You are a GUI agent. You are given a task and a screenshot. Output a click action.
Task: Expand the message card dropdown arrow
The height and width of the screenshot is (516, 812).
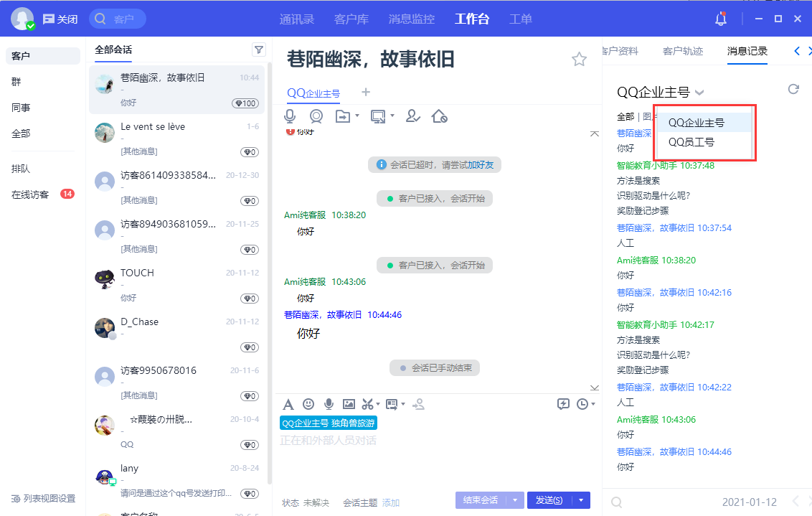tap(403, 404)
